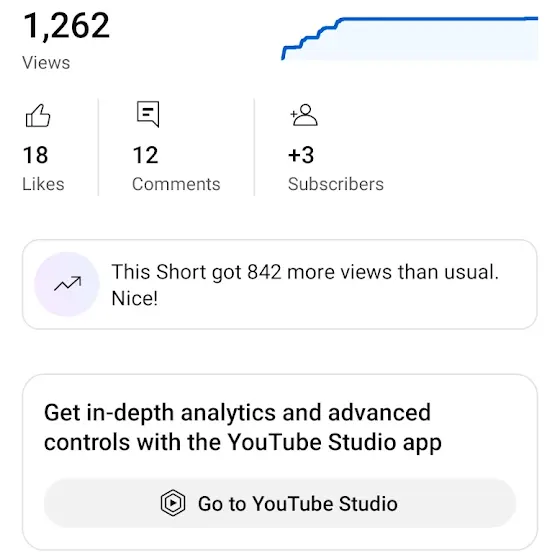The image size is (560, 560).
Task: Tap the Nice! text in insight card
Action: (135, 298)
